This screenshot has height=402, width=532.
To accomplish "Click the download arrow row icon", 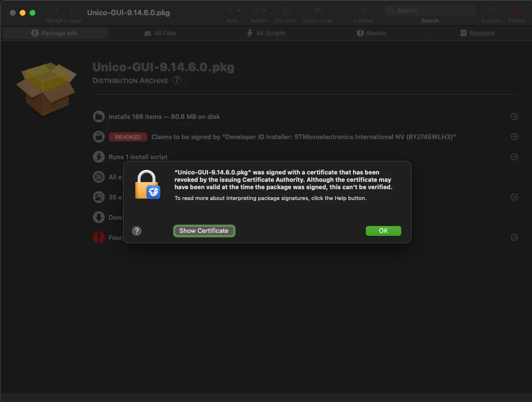I will coord(99,217).
